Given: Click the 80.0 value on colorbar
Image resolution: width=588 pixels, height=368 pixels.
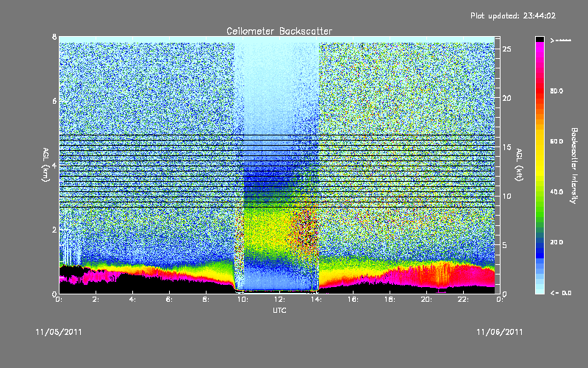Looking at the screenshot, I should 556,91.
